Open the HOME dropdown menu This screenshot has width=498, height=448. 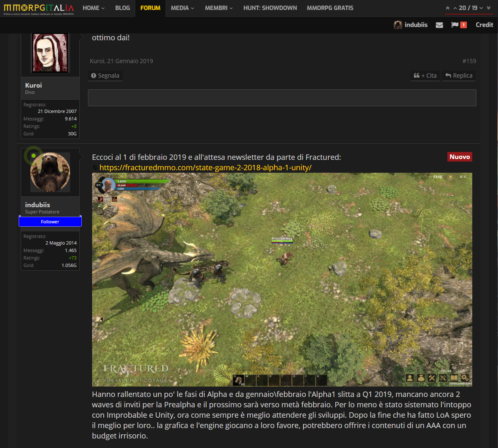93,8
